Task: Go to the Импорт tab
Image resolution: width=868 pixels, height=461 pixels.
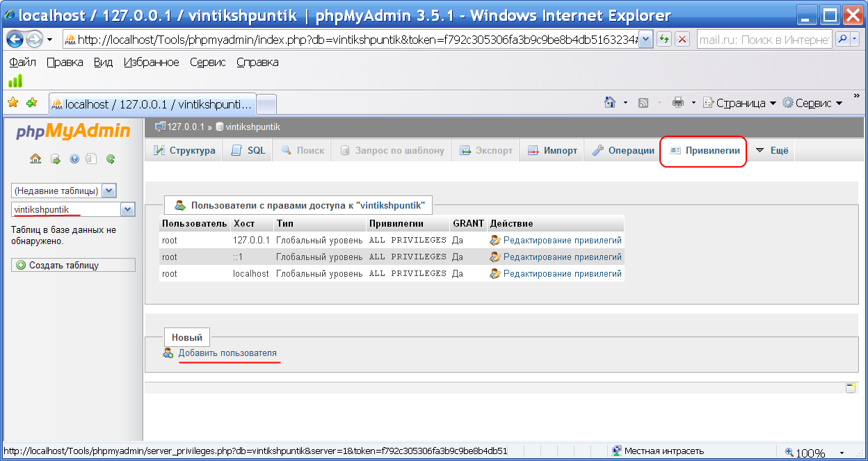Action: tap(553, 150)
